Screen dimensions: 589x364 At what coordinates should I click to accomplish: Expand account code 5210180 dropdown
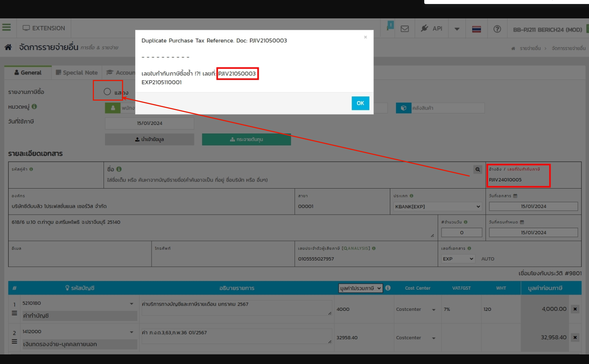coord(132,304)
